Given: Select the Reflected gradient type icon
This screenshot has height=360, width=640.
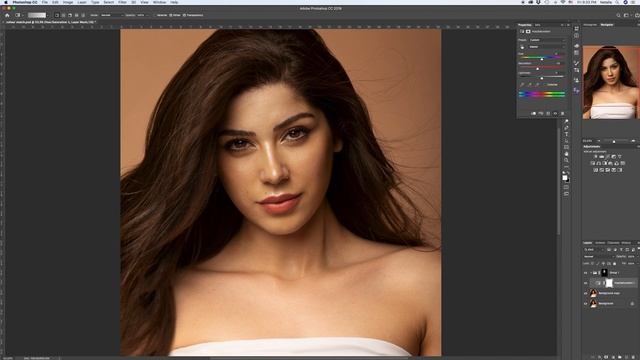Looking at the screenshot, I should pos(77,15).
